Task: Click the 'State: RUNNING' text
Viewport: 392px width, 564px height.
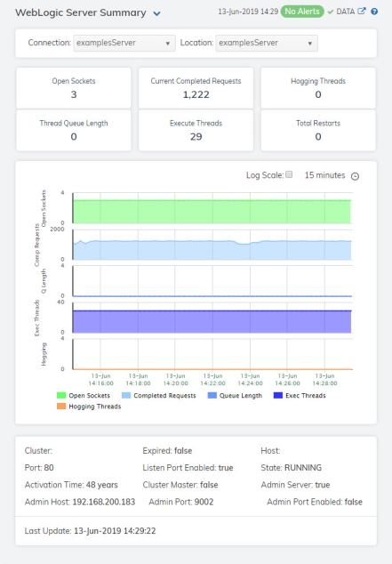Action: [291, 468]
